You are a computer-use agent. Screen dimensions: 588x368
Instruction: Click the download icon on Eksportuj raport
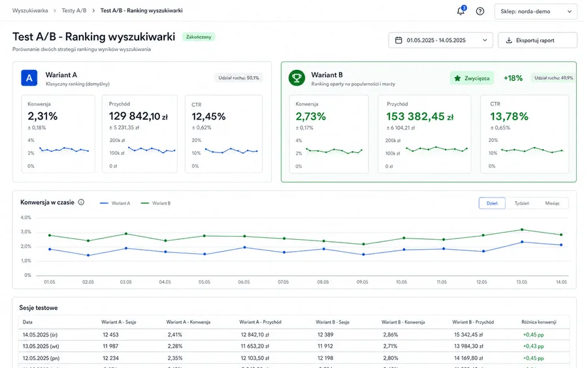508,40
